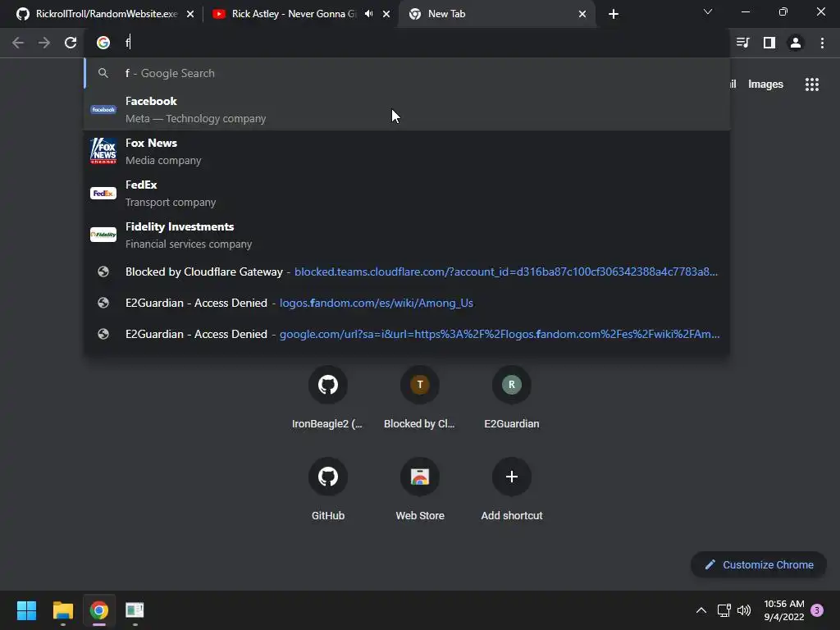The image size is (840, 630).
Task: Open the Blocked by Cl... shortcut tile
Action: point(419,398)
